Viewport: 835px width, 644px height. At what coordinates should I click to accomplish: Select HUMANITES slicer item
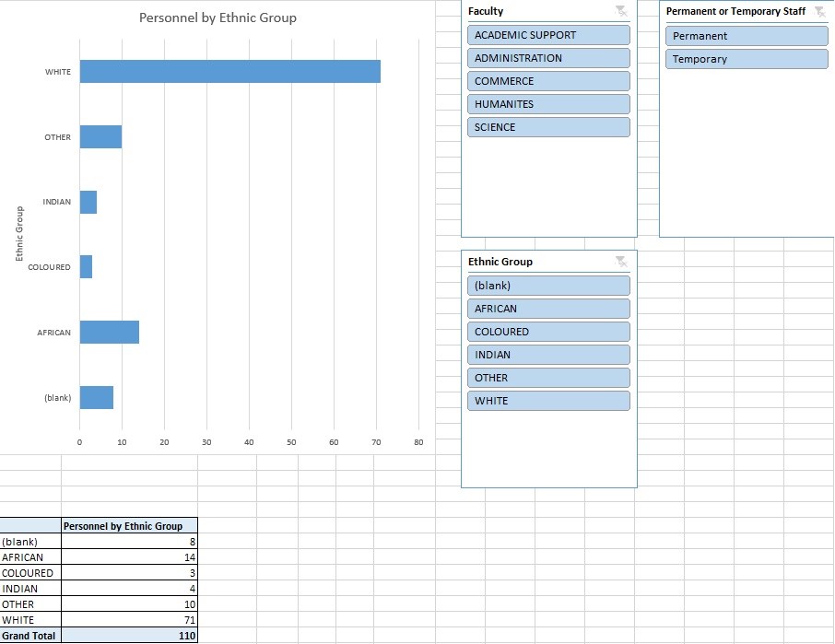tap(548, 104)
